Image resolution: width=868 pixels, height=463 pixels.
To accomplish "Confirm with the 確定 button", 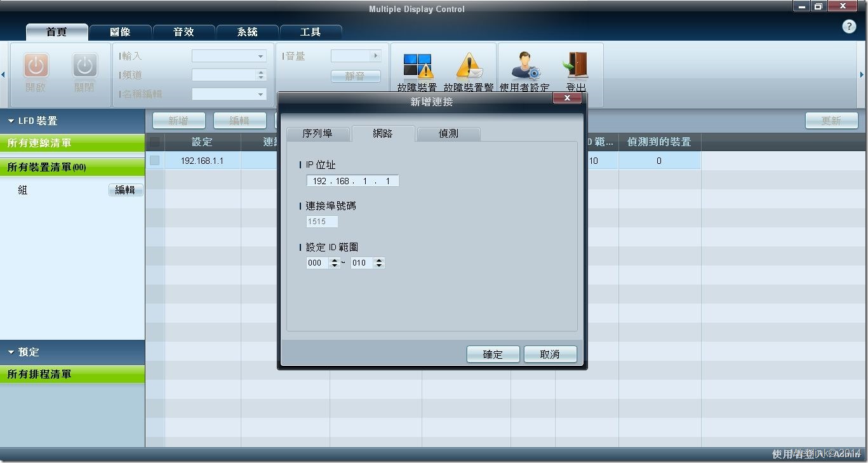I will tap(493, 354).
